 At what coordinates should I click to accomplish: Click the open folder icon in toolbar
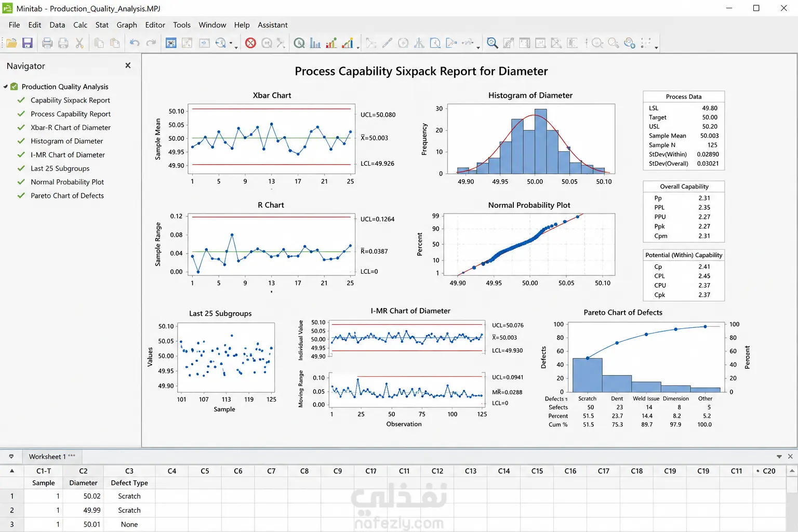tap(11, 43)
